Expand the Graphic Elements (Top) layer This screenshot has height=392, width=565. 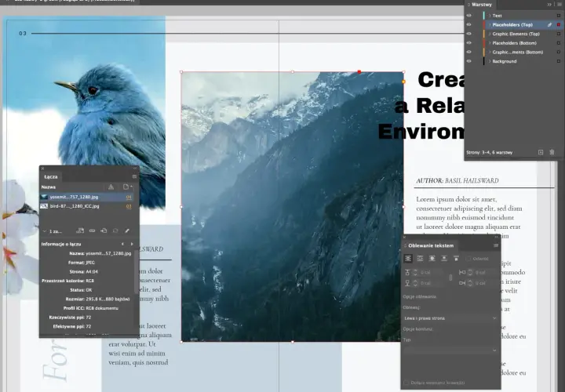pos(490,34)
